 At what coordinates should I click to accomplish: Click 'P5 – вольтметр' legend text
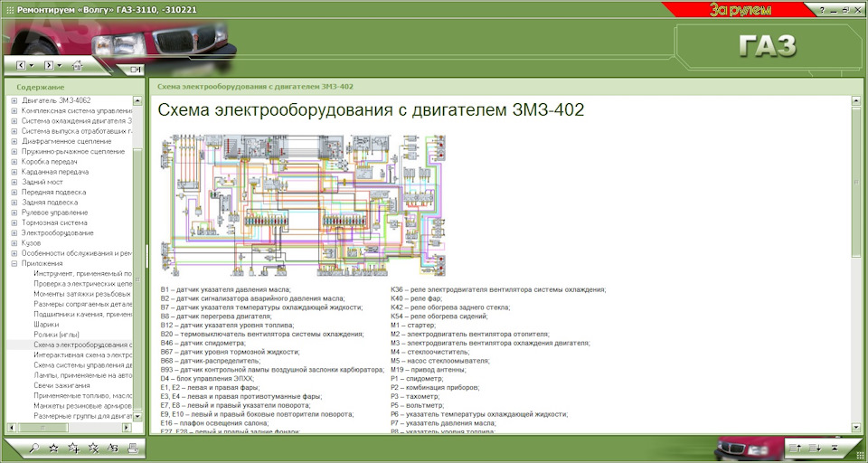[418, 405]
